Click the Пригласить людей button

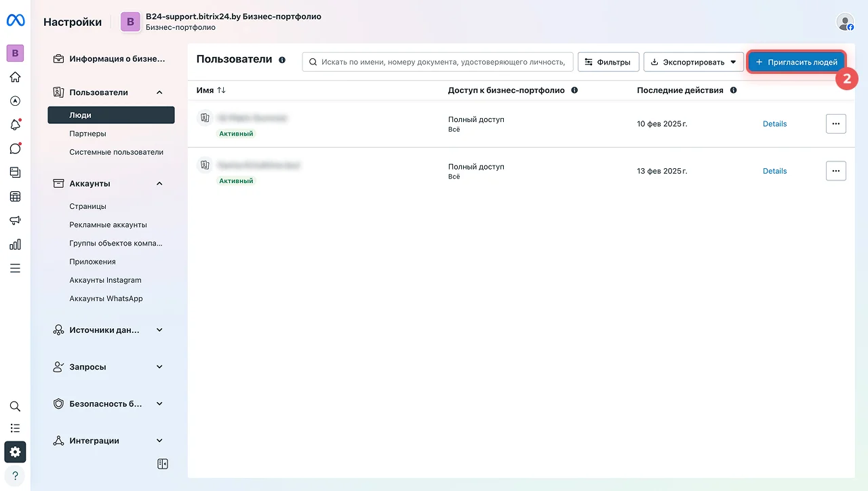(x=797, y=62)
